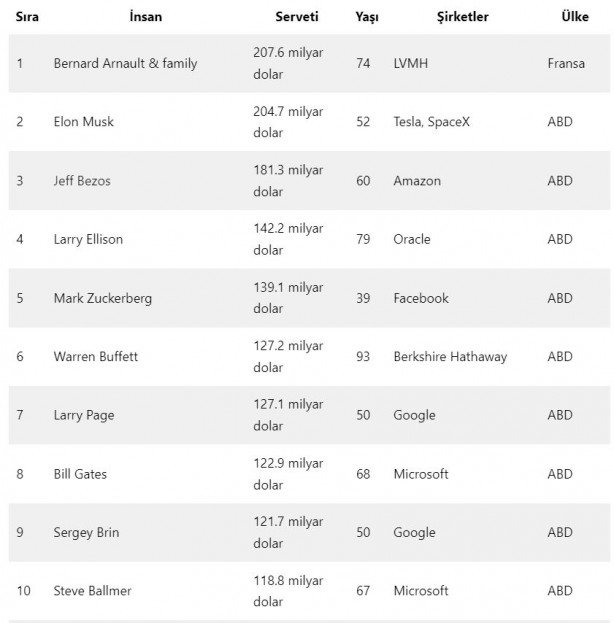Select the Bernard Arnault & family name cell
This screenshot has width=614, height=623.
[x=125, y=63]
